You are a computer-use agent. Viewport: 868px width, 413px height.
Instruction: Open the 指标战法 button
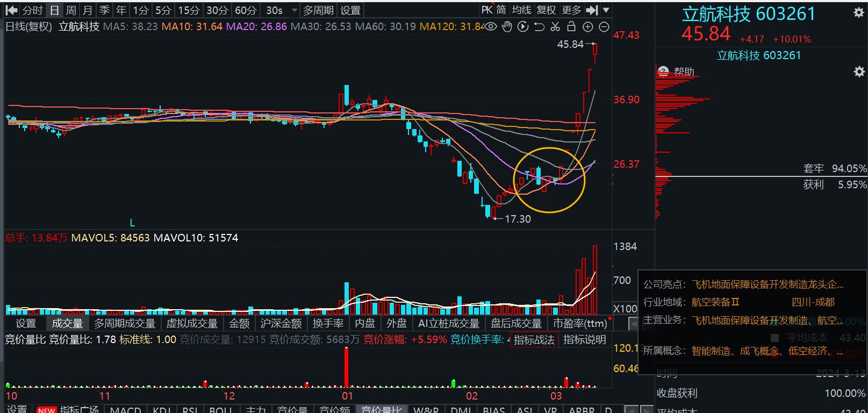point(534,340)
